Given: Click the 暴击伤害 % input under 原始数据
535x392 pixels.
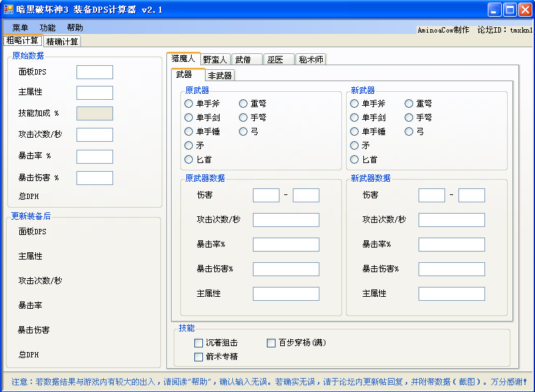Looking at the screenshot, I should click(94, 178).
